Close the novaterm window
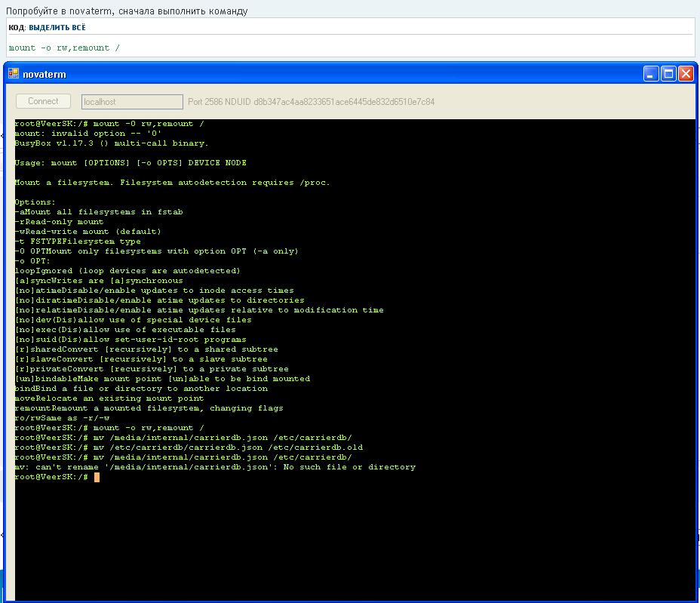The height and width of the screenshot is (603, 700). (685, 73)
